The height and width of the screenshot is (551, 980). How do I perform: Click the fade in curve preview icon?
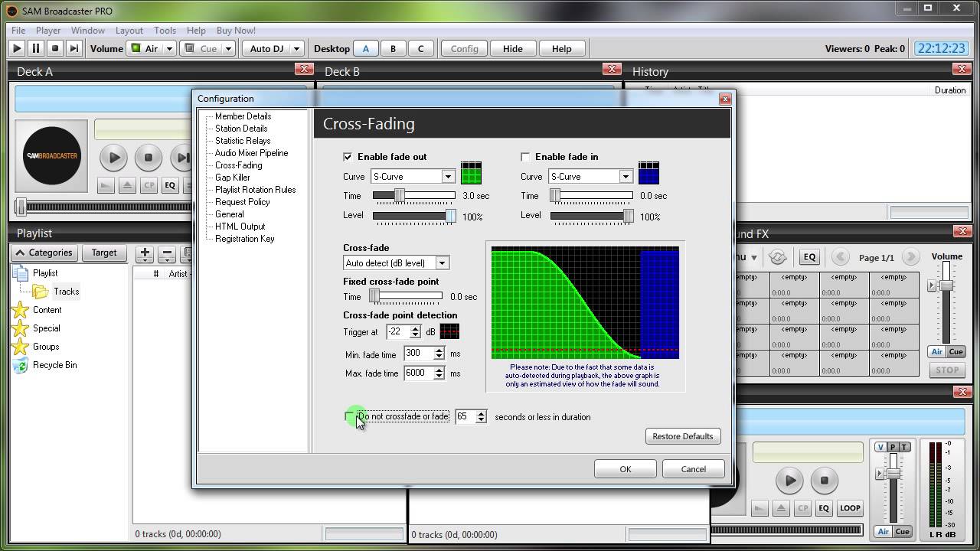point(648,172)
